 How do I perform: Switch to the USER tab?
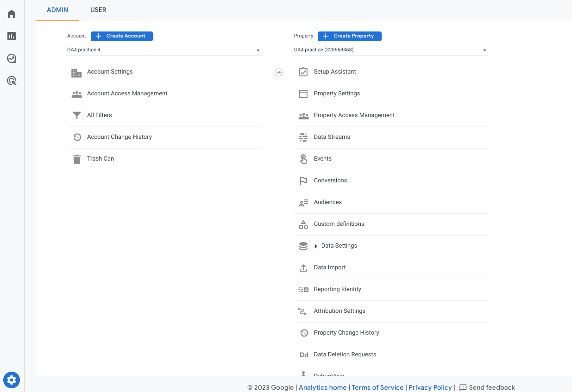coord(98,10)
